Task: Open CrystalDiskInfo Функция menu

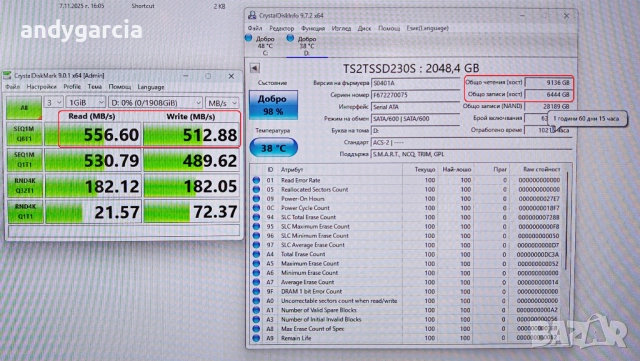Action: pyautogui.click(x=313, y=28)
